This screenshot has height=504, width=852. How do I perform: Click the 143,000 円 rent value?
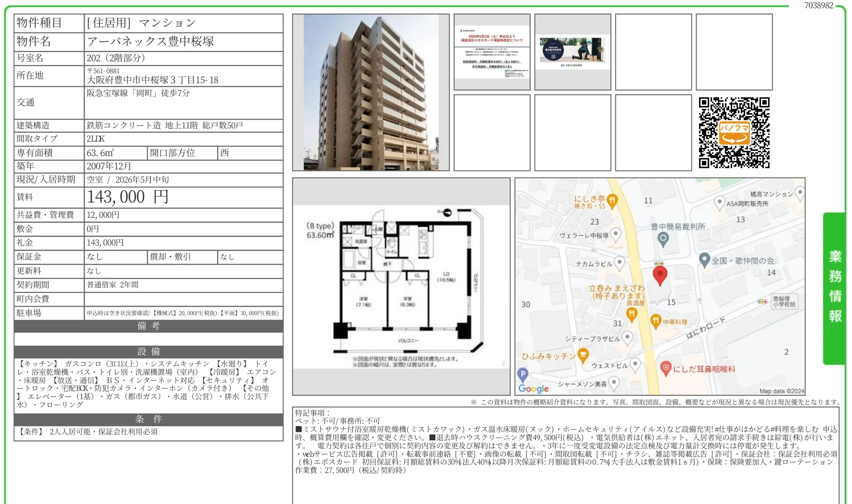coord(128,197)
